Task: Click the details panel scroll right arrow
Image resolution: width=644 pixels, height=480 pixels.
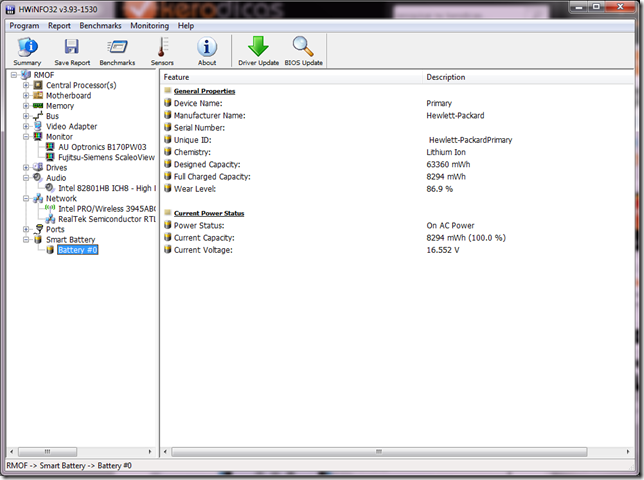Action: click(x=628, y=452)
